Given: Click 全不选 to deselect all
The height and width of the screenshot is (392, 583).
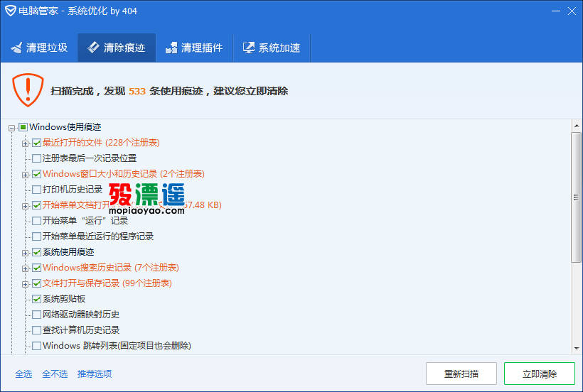Looking at the screenshot, I should pos(55,374).
